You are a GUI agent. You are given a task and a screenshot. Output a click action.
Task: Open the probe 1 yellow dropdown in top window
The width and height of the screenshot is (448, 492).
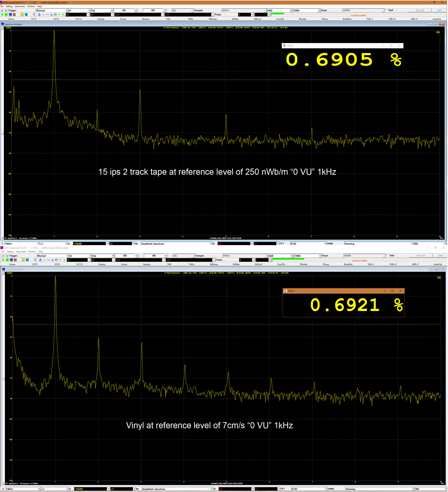(x=246, y=15)
